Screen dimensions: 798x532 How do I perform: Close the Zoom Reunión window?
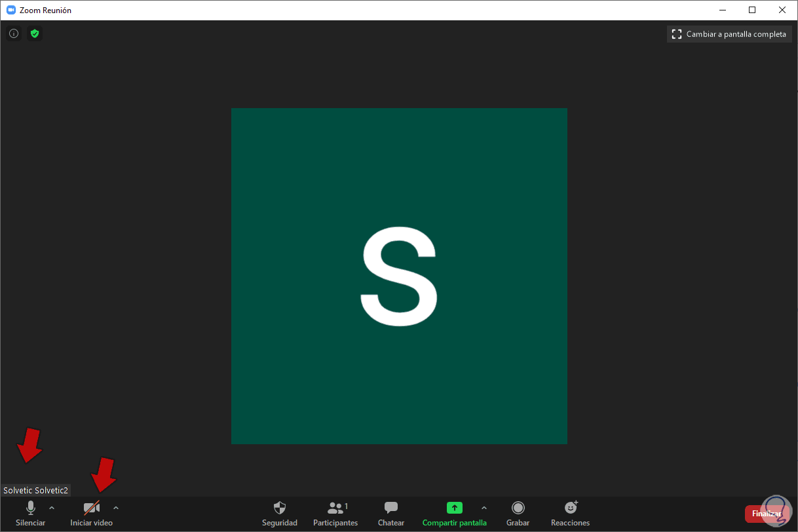(782, 10)
